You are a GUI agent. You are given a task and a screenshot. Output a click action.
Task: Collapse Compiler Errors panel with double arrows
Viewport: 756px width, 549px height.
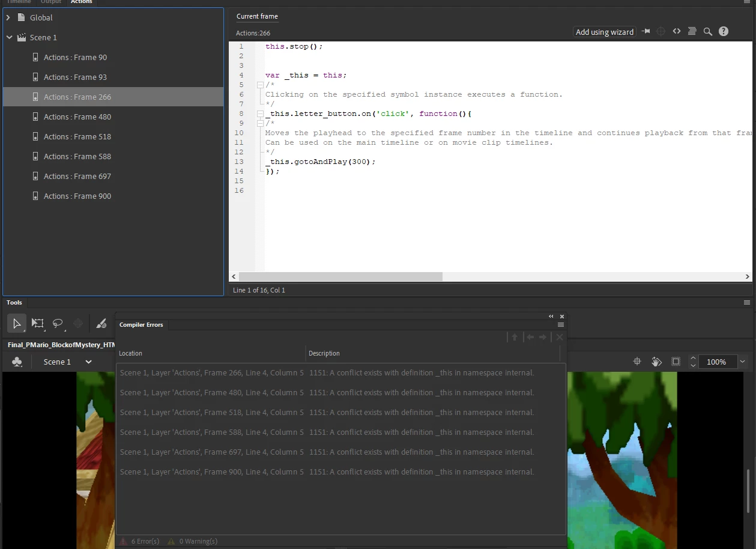pyautogui.click(x=551, y=317)
